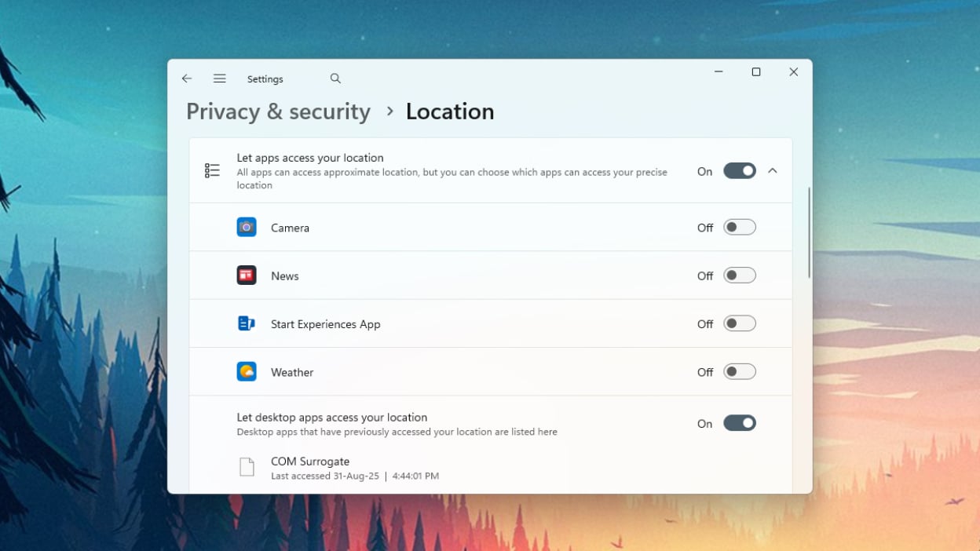980x551 pixels.
Task: Collapse the app location access section
Action: tap(773, 171)
